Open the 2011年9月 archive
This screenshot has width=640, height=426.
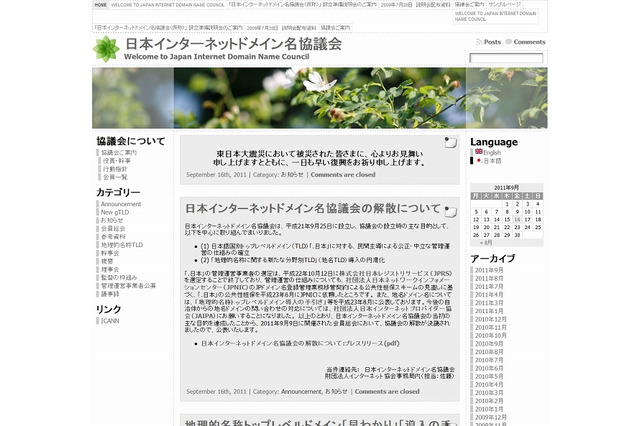pos(489,270)
